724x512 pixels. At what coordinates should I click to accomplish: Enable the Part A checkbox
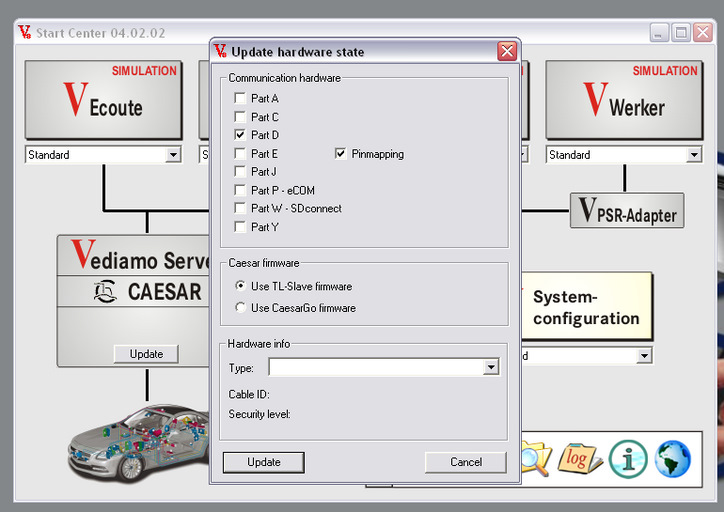pyautogui.click(x=240, y=98)
